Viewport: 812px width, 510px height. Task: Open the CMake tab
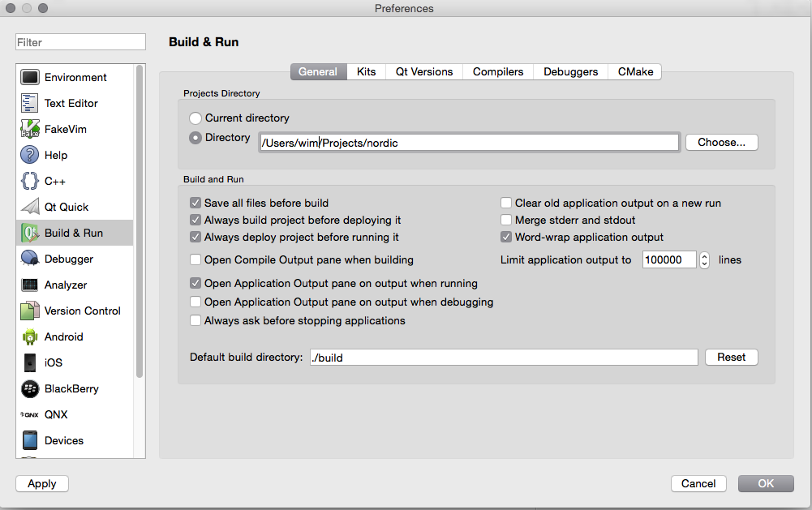(635, 72)
